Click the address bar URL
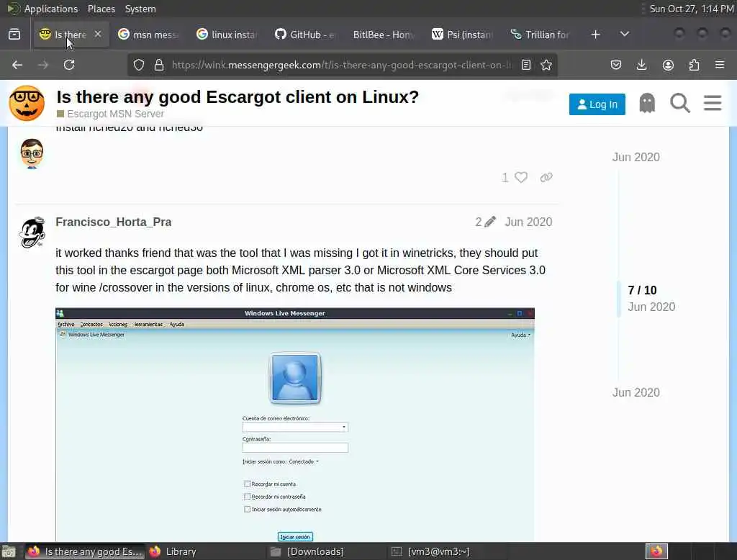The width and height of the screenshot is (737, 560). coord(341,65)
